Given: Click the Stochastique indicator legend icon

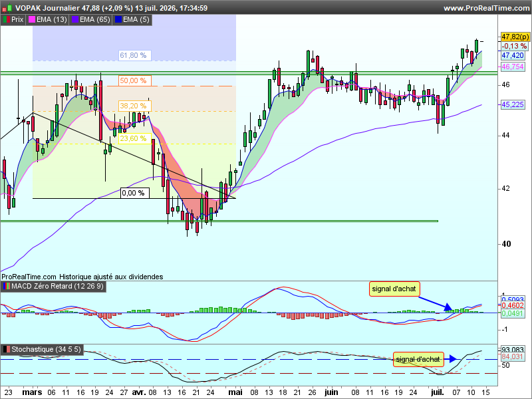Looking at the screenshot, I should [7, 350].
